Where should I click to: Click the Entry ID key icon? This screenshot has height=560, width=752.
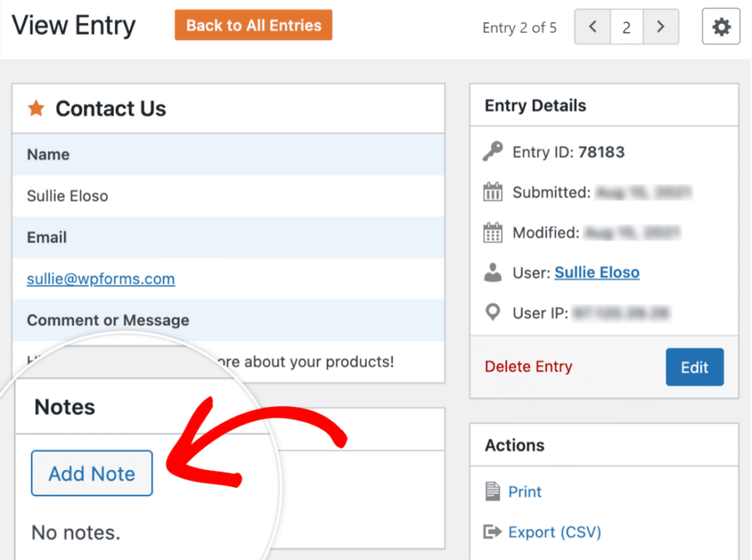pyautogui.click(x=493, y=151)
